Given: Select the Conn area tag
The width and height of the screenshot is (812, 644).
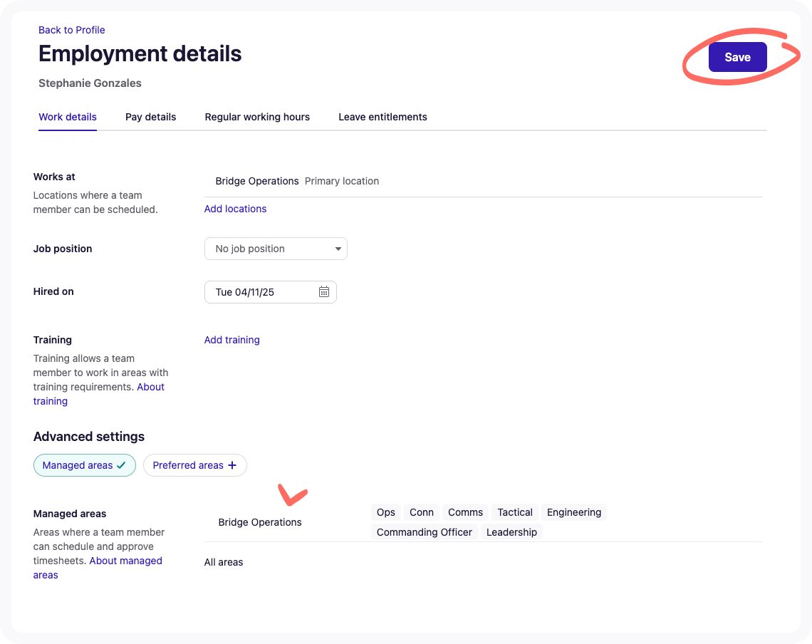Looking at the screenshot, I should 422,512.
